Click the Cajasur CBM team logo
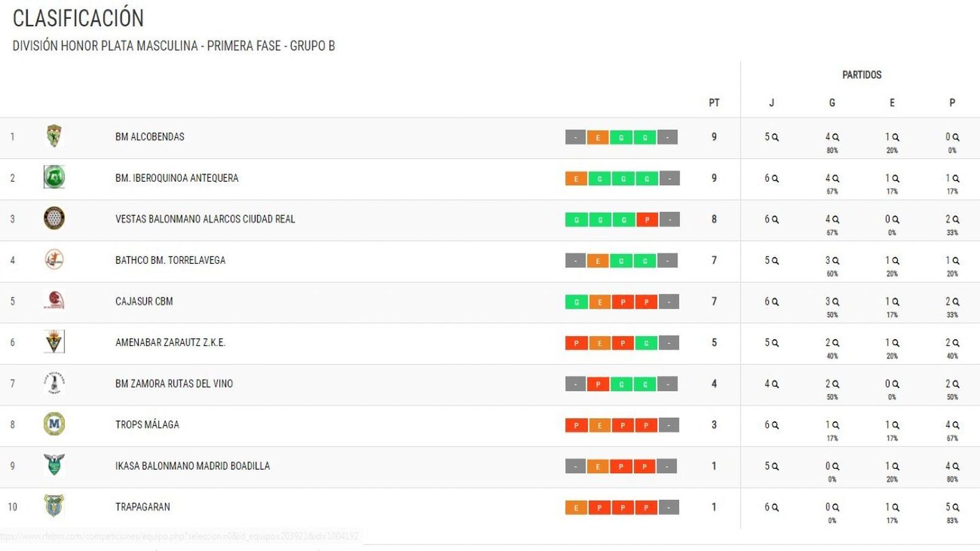This screenshot has width=980, height=551. click(x=54, y=300)
